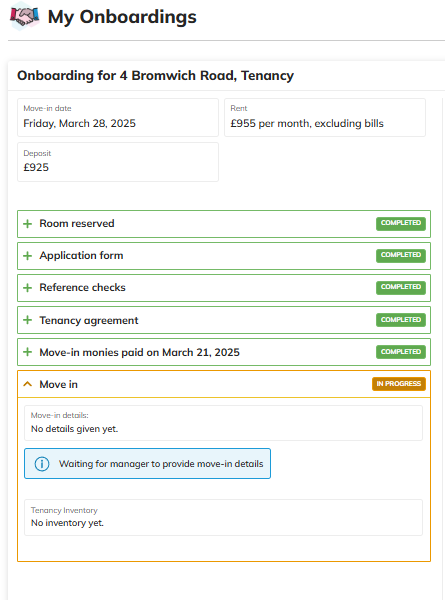Click plus icon beside Reference checks

[28, 288]
